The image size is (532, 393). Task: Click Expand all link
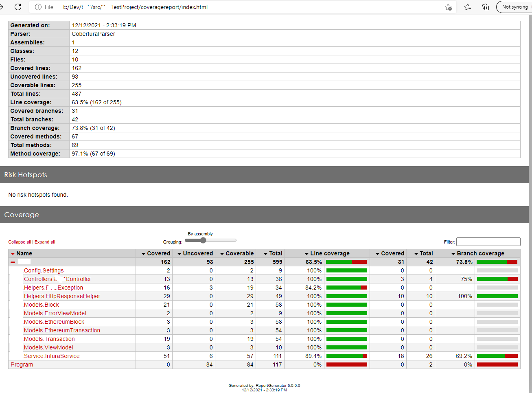click(x=45, y=242)
